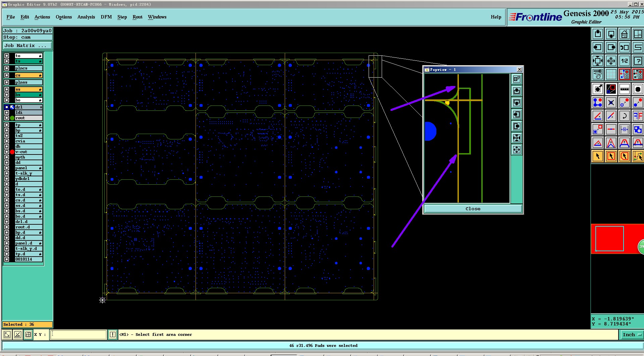Check the box for layer 0010114
Viewport: 644px width, 356px height.
click(x=7, y=259)
